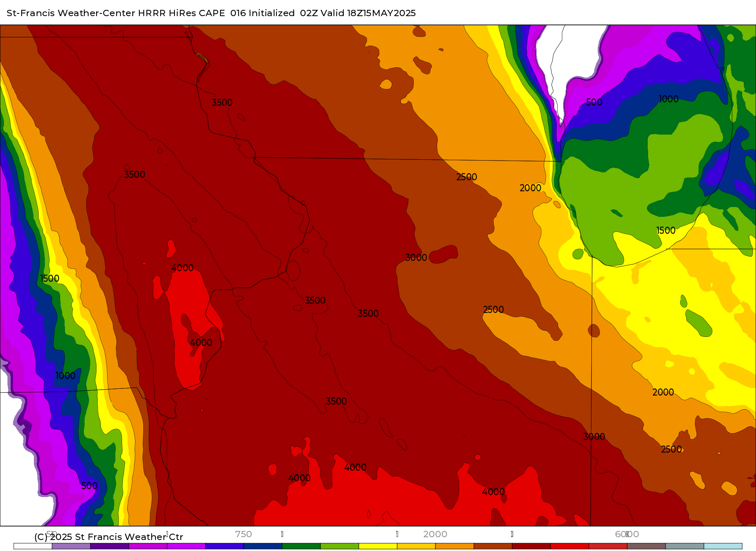
Task: Click the 1500 contour label in the yellow-green area at right
Action: [666, 231]
